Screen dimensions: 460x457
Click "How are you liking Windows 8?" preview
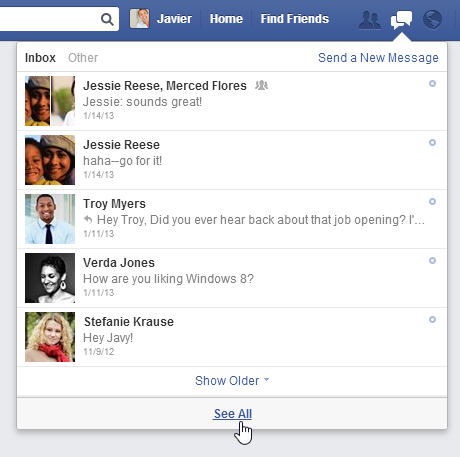coord(168,279)
